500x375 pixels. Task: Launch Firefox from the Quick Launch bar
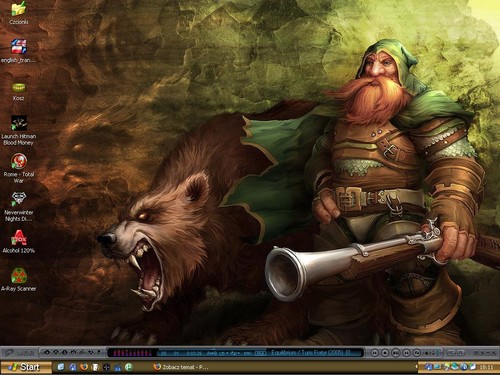point(84,367)
